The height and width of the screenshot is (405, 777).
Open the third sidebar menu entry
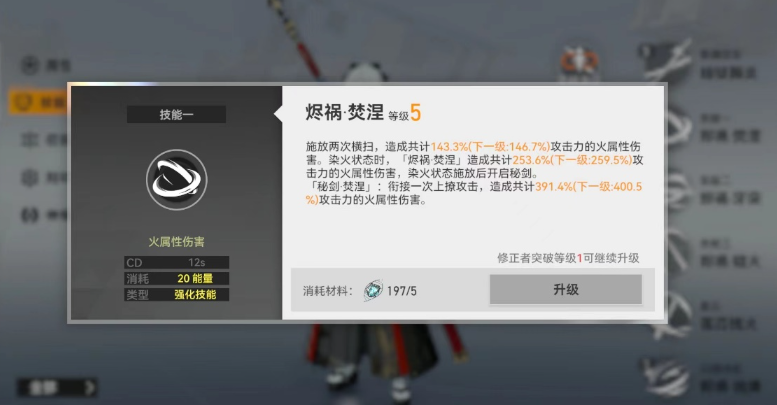click(x=44, y=140)
